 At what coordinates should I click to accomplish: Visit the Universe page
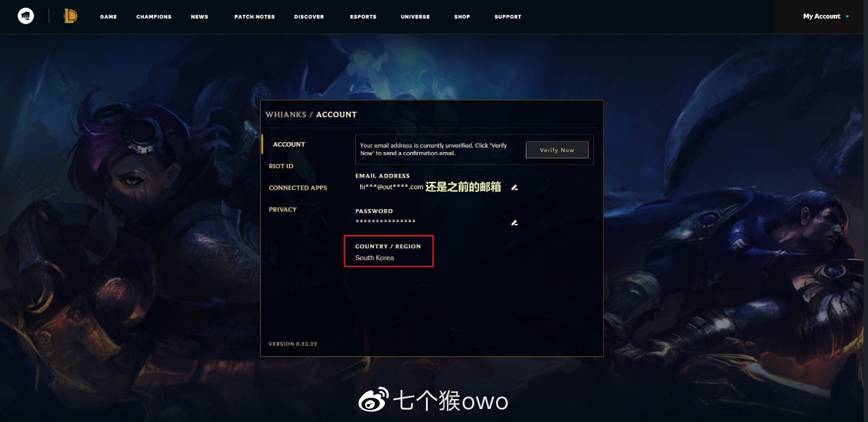pos(415,17)
